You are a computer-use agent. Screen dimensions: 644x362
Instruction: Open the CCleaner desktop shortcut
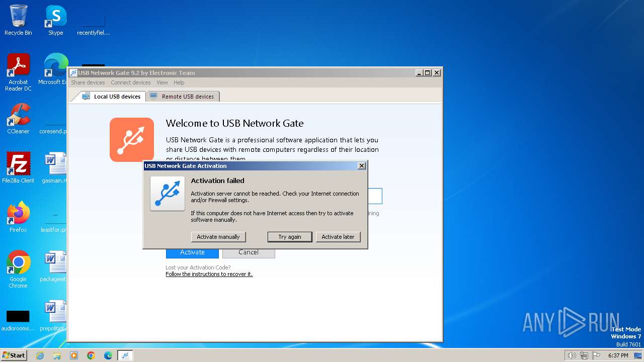tap(18, 119)
